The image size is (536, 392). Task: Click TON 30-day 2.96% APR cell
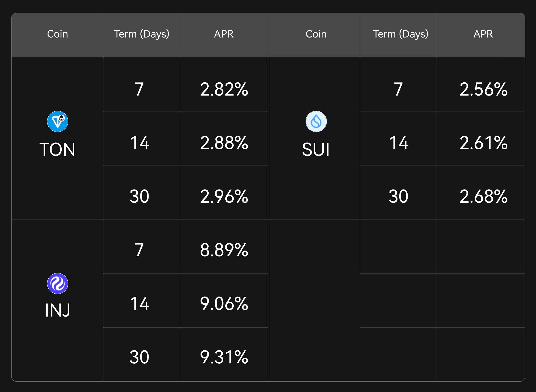pyautogui.click(x=224, y=197)
